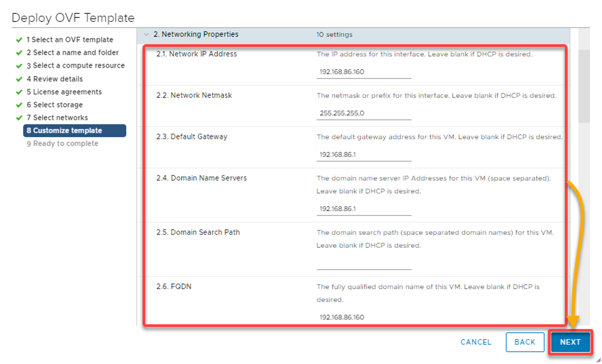
Task: Click the BACK button
Action: (525, 342)
